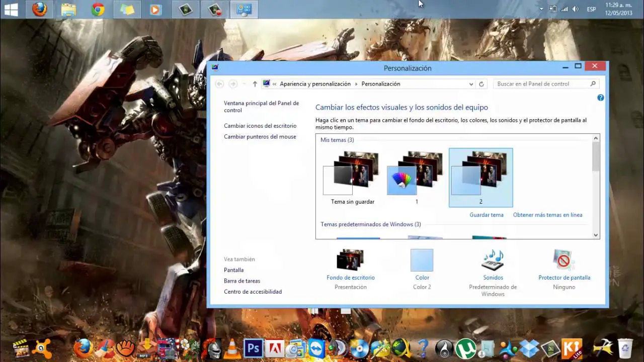Launch the MP3 downloader dock icon

pos(147,348)
